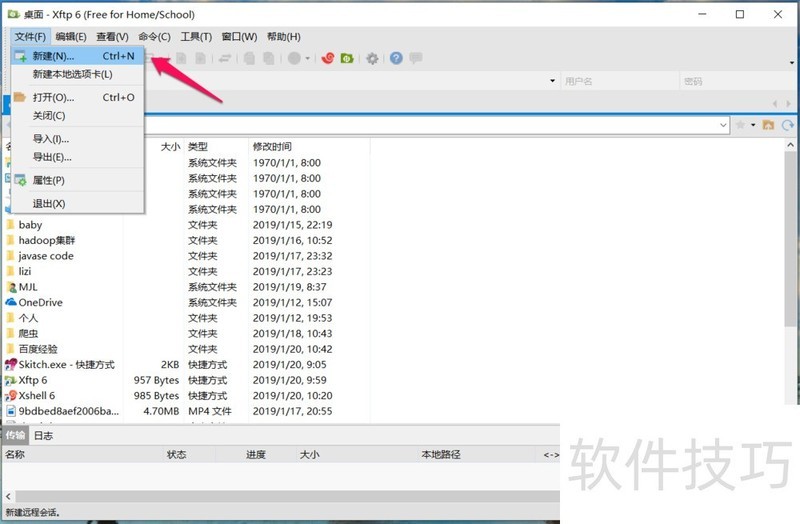Click the tab strip left arrow
The width and height of the screenshot is (800, 524).
click(775, 104)
